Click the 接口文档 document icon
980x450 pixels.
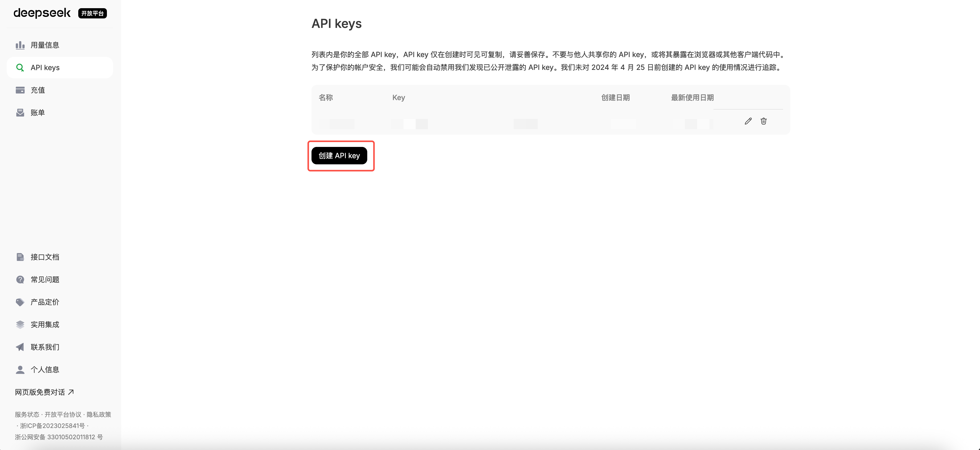coord(20,257)
